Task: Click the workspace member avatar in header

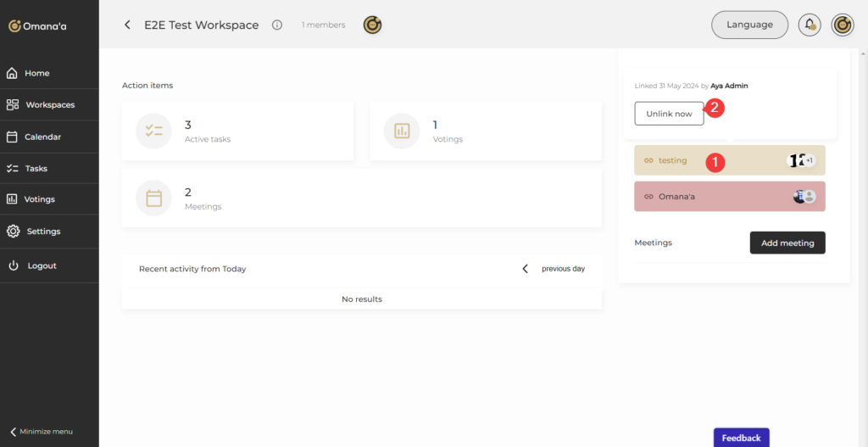Action: (372, 25)
